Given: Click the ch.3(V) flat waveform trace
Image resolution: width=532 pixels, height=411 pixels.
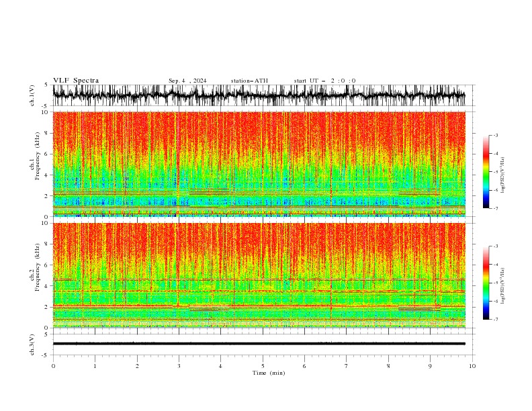Looking at the screenshot, I should pos(259,344).
